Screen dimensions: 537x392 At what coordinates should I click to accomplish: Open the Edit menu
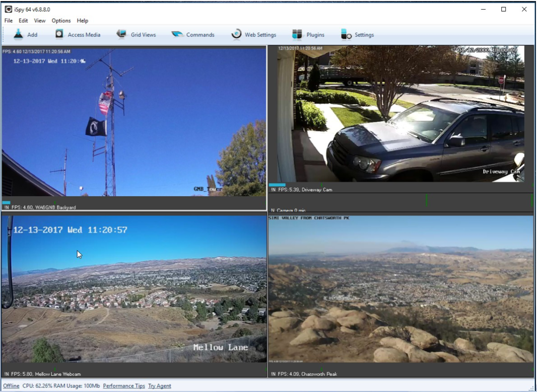[23, 21]
